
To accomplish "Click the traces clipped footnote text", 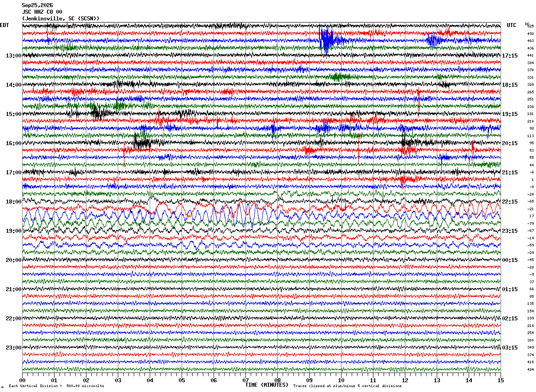I will click(347, 386).
